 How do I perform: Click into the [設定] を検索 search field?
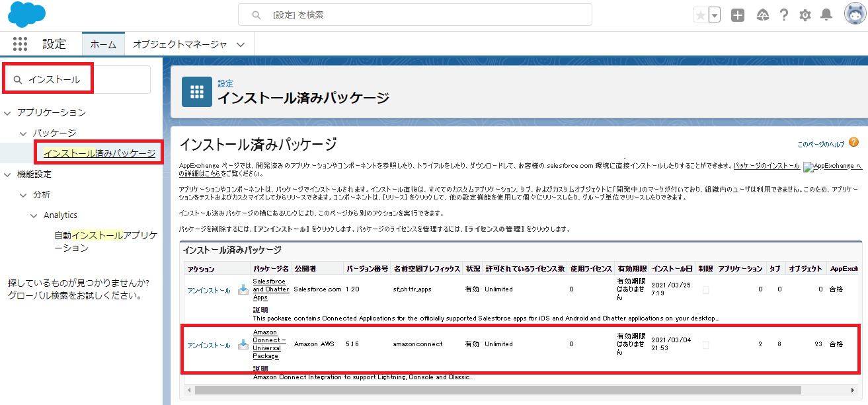(x=414, y=15)
